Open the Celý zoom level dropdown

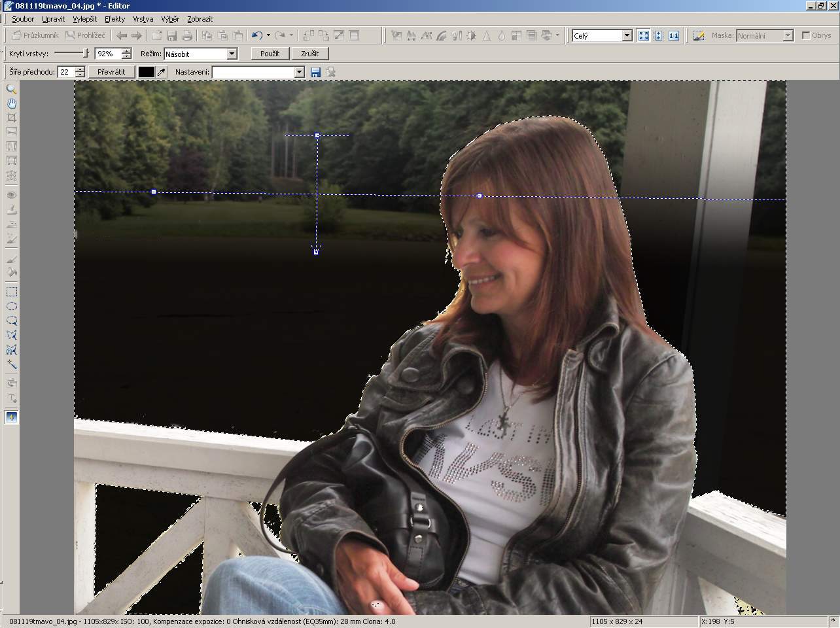(x=627, y=35)
